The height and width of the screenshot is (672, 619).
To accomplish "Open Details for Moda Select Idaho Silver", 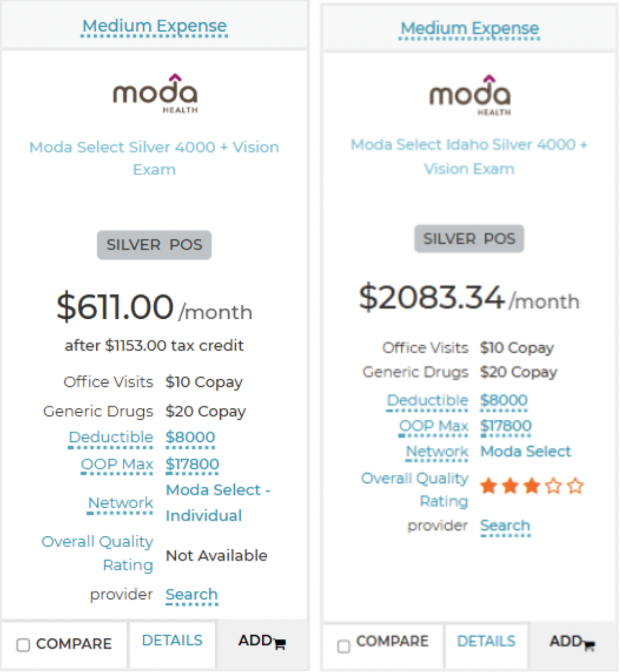I will pyautogui.click(x=486, y=642).
